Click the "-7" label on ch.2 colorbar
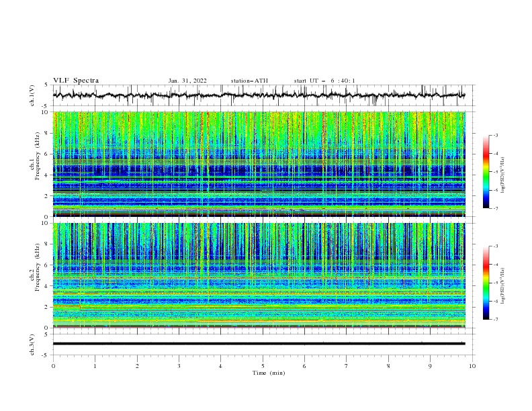This screenshot has height=411, width=532. pyautogui.click(x=495, y=320)
